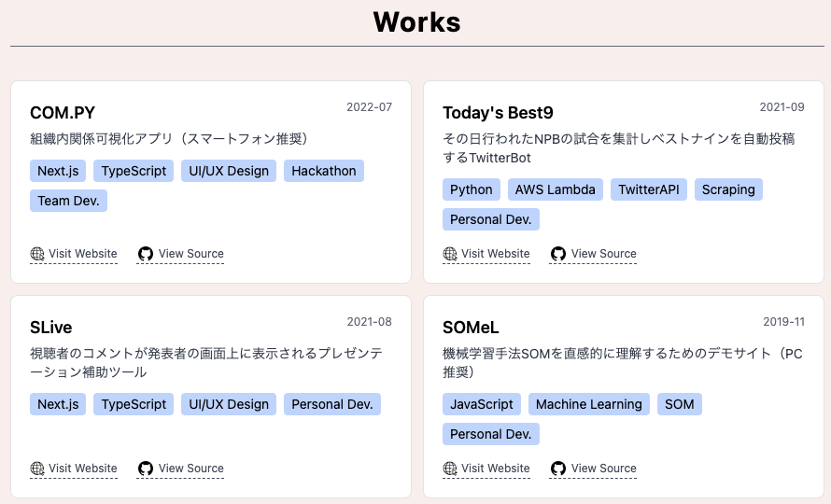Select the Hackathon tag on COM.PY
Screen dimensions: 831x504
pyautogui.click(x=324, y=171)
